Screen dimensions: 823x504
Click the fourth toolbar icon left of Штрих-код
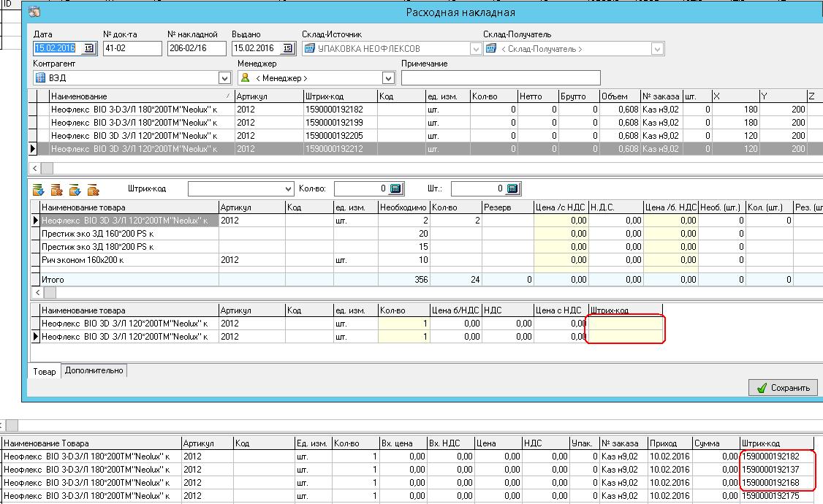point(93,190)
